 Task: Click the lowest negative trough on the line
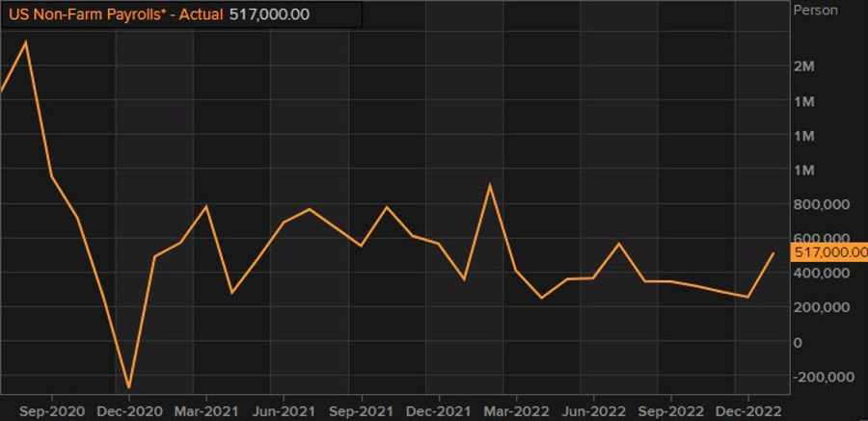coord(128,387)
